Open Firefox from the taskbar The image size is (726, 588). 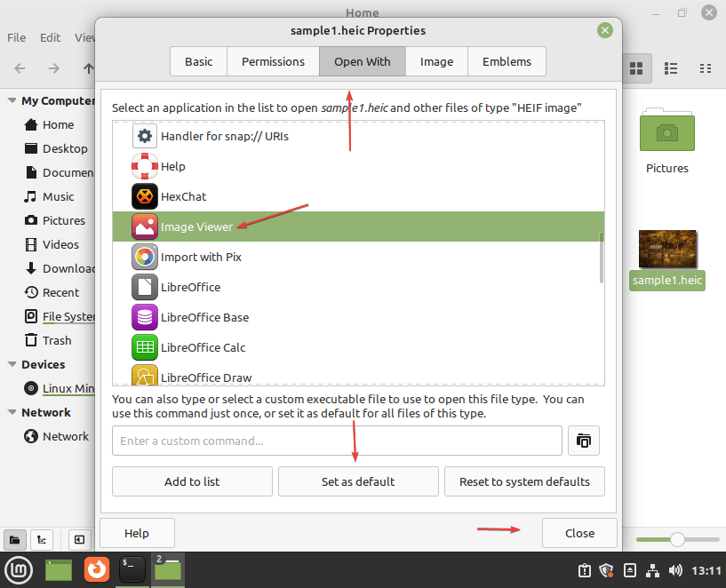pyautogui.click(x=96, y=569)
